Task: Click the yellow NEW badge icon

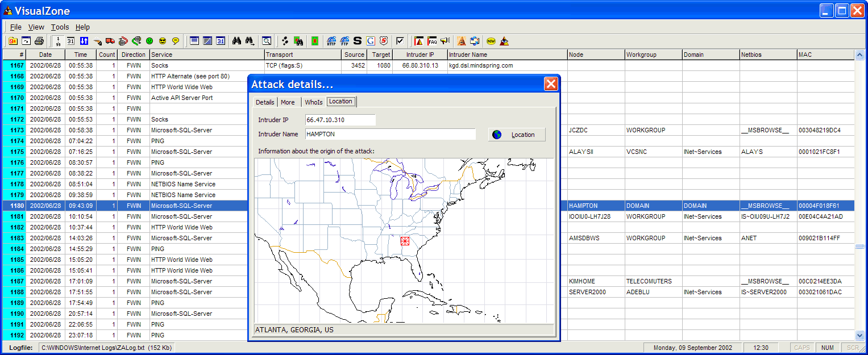Action: tap(491, 41)
